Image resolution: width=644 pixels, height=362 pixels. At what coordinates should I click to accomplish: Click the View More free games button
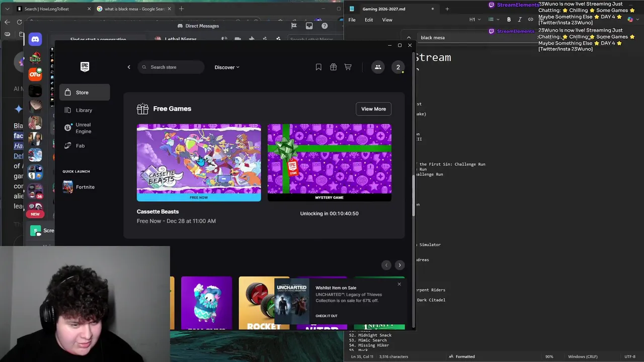(x=373, y=109)
